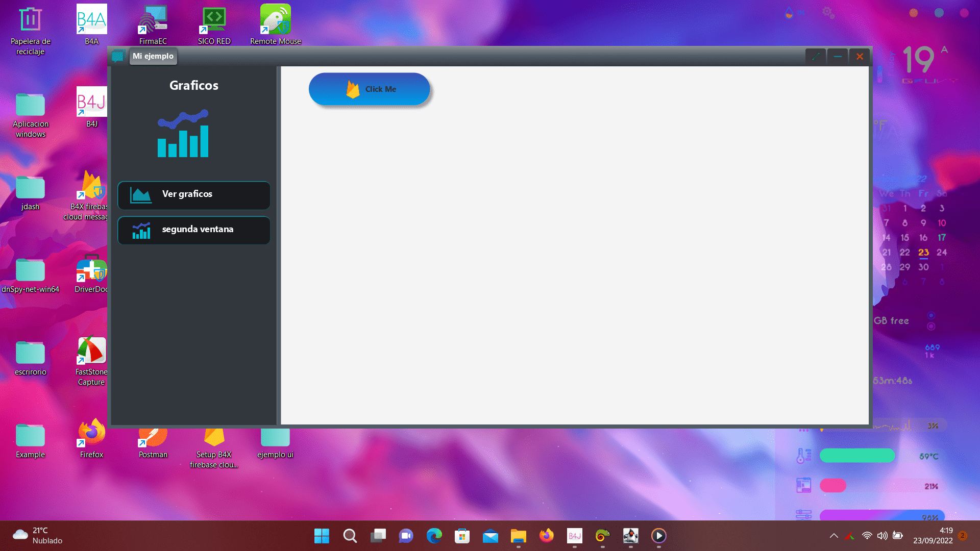Open the weather widget showing Nublado

38,536
